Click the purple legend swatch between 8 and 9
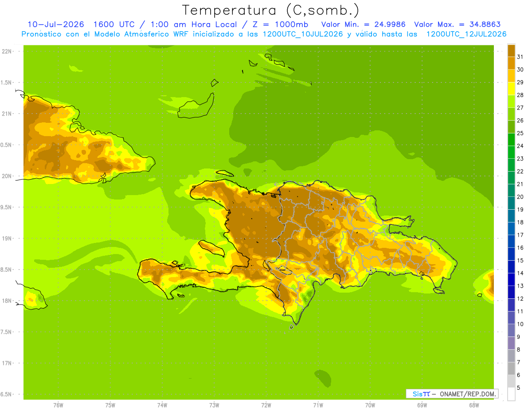 [x=511, y=343]
